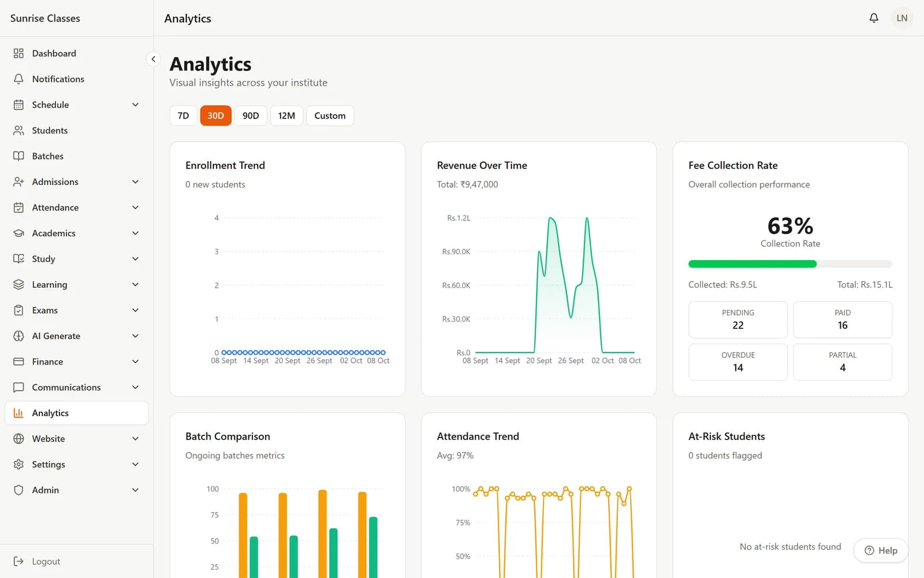Go to Dashboard page

click(77, 53)
